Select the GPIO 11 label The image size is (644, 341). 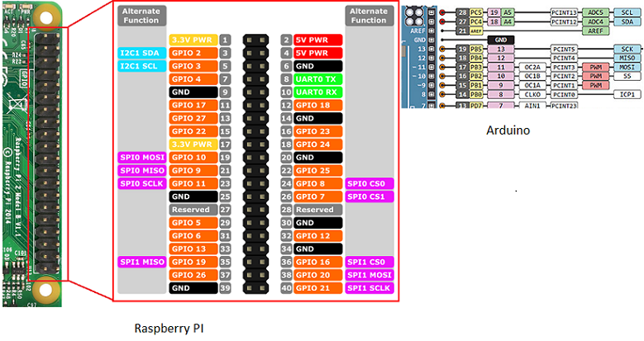point(193,183)
